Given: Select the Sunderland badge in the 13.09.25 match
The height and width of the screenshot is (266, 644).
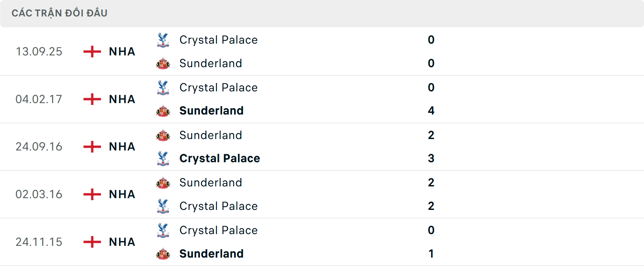Looking at the screenshot, I should (163, 63).
